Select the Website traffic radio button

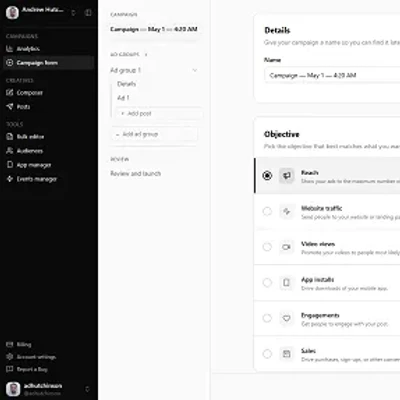click(267, 211)
